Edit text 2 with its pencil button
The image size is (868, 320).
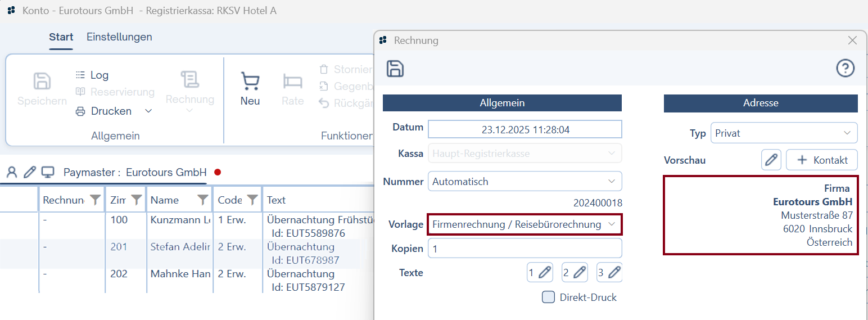(575, 273)
